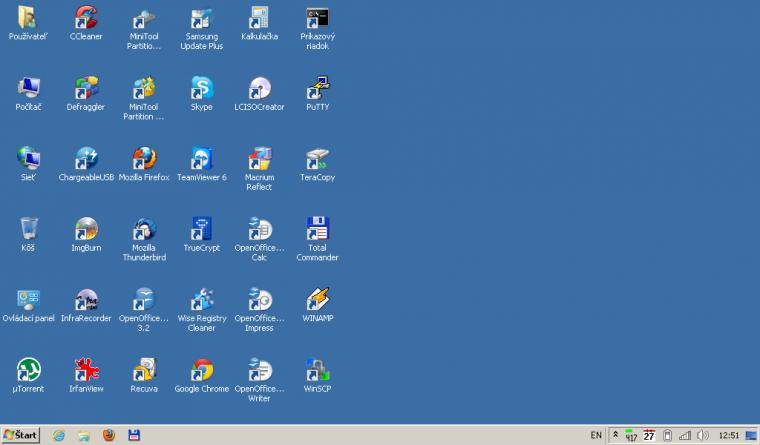Click the show desktop tray button

[x=751, y=435]
